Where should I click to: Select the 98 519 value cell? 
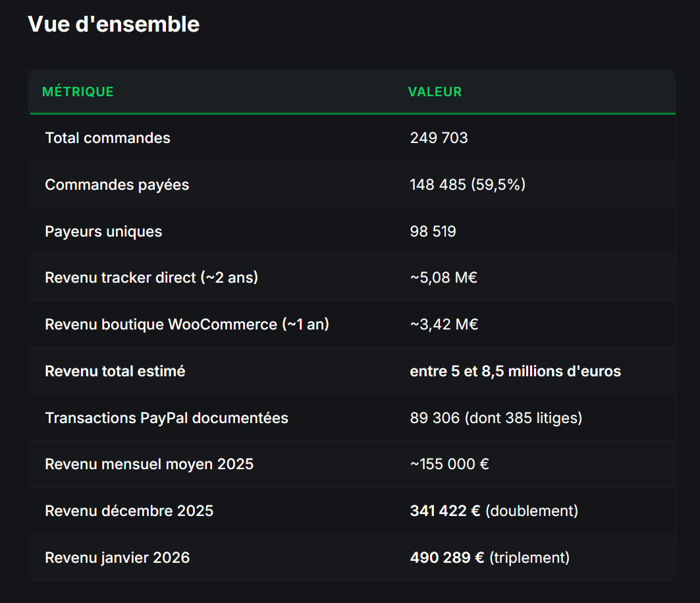tap(433, 231)
